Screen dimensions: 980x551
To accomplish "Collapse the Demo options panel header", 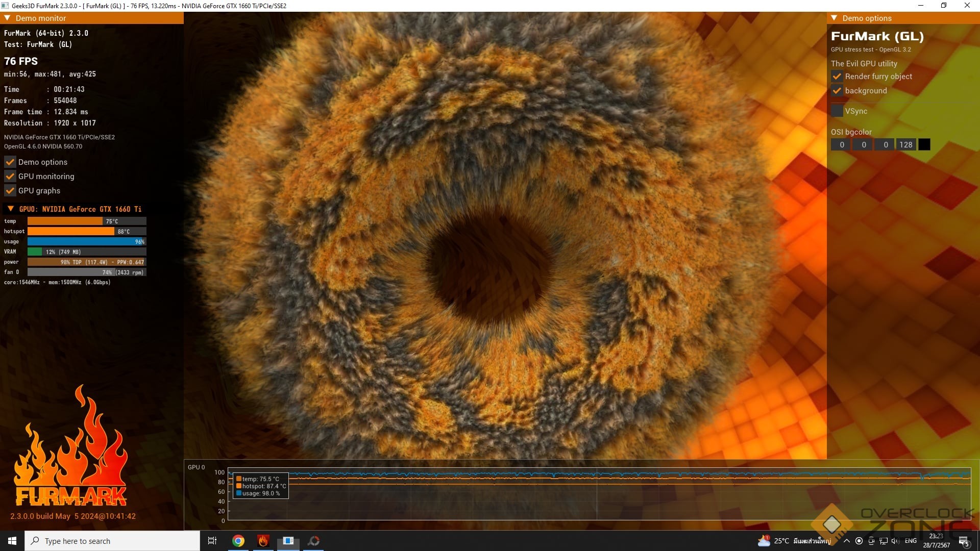I will coord(834,18).
